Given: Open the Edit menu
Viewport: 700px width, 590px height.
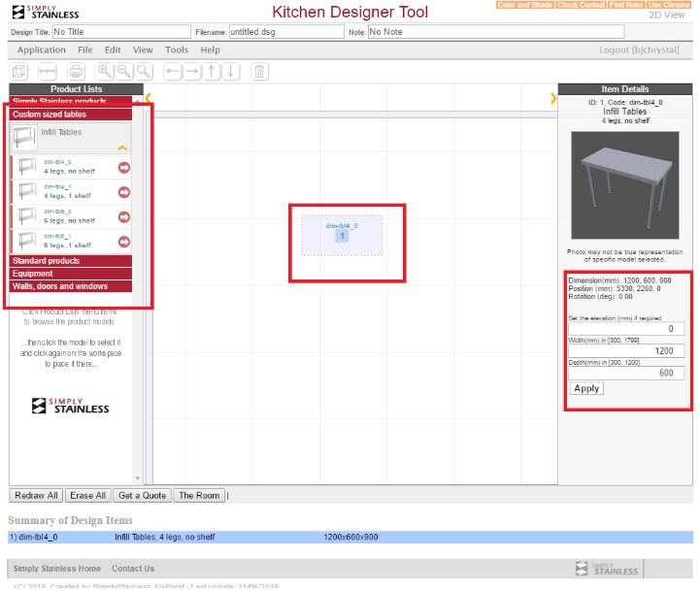Looking at the screenshot, I should click(x=113, y=50).
